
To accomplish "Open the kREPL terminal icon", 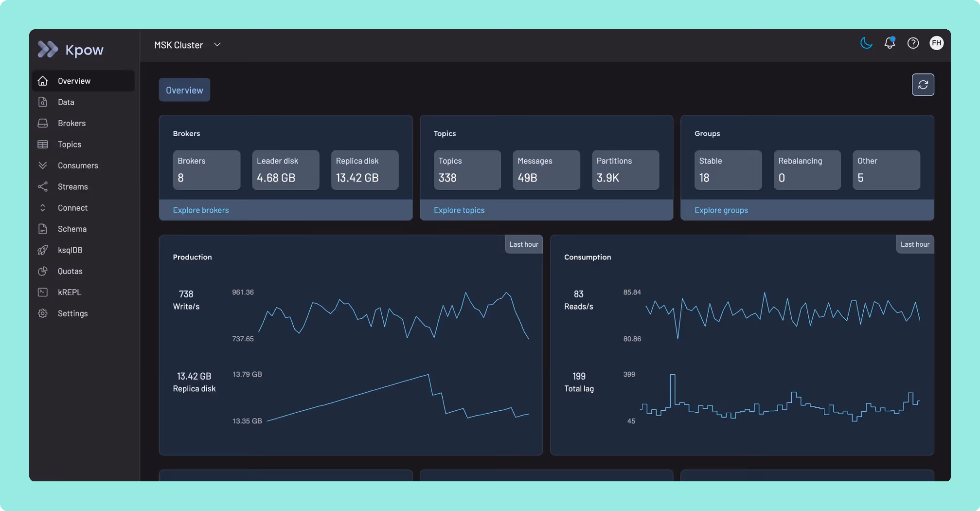I will [43, 292].
